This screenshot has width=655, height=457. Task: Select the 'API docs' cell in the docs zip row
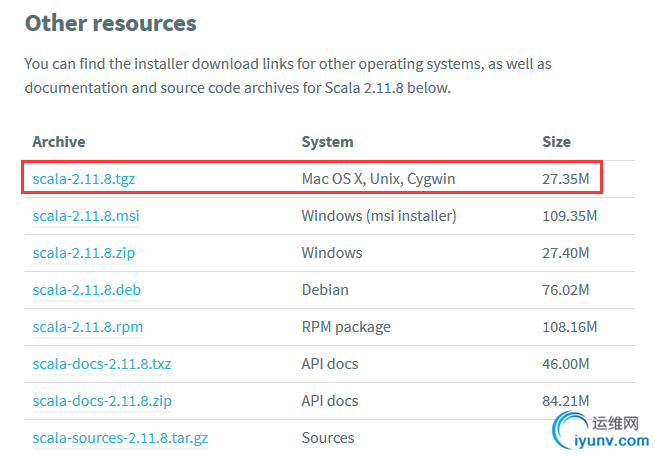click(330, 401)
